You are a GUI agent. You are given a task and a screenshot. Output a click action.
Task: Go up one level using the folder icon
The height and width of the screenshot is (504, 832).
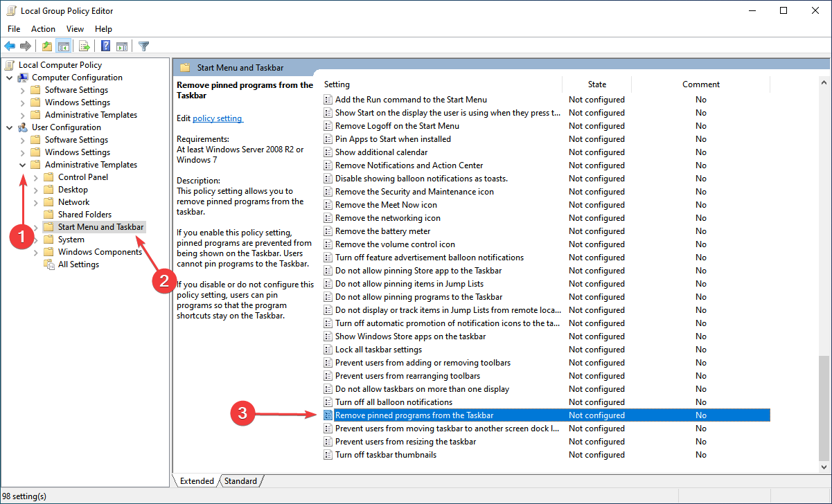(46, 46)
